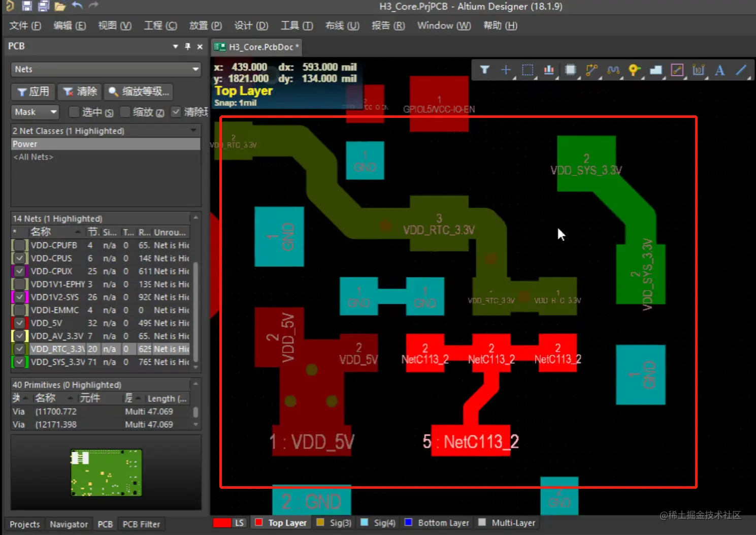Uncheck the VDD_SYS_3.3V net checkbox
756x535 pixels.
(x=19, y=362)
